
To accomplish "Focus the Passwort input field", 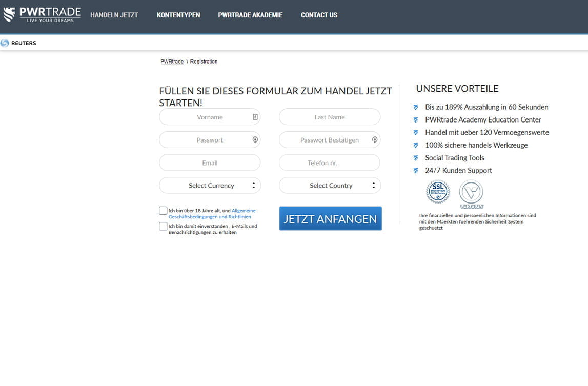I will click(210, 139).
